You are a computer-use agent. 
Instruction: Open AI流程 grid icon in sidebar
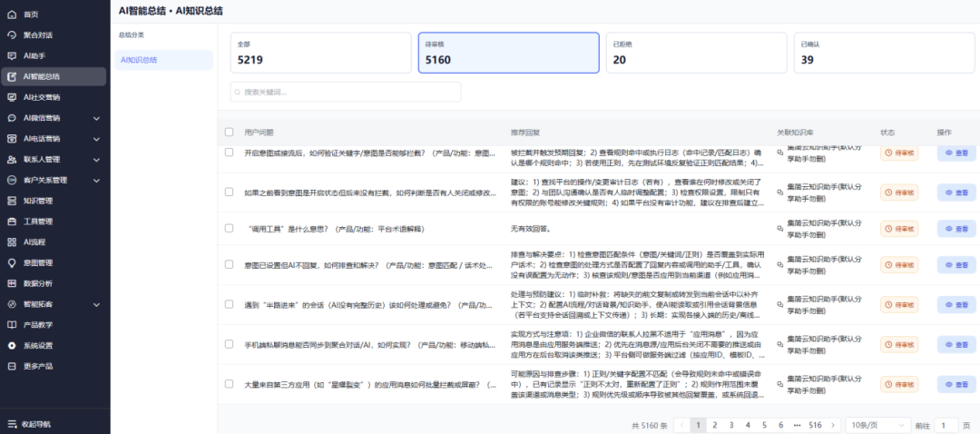[x=11, y=242]
